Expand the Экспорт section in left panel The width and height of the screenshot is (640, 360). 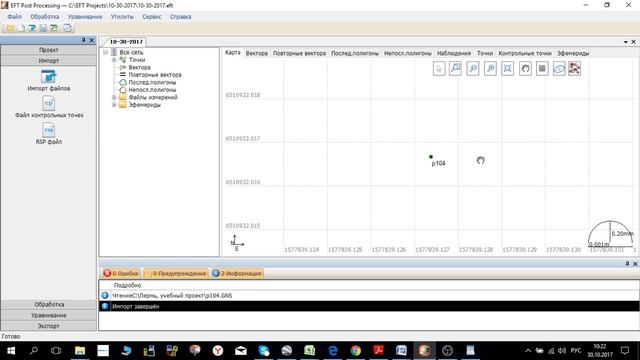point(49,326)
